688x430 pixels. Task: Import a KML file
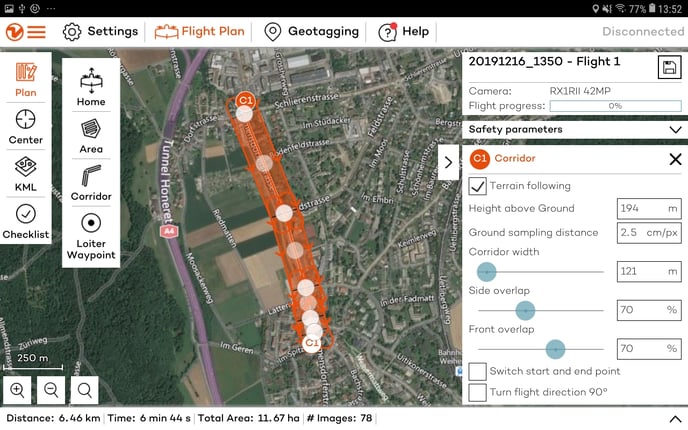26,173
